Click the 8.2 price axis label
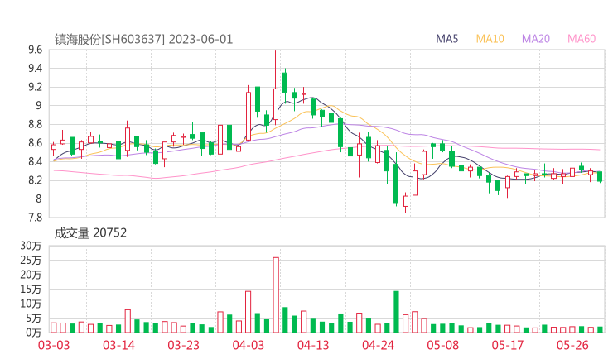This screenshot has width=613, height=364. pos(35,180)
